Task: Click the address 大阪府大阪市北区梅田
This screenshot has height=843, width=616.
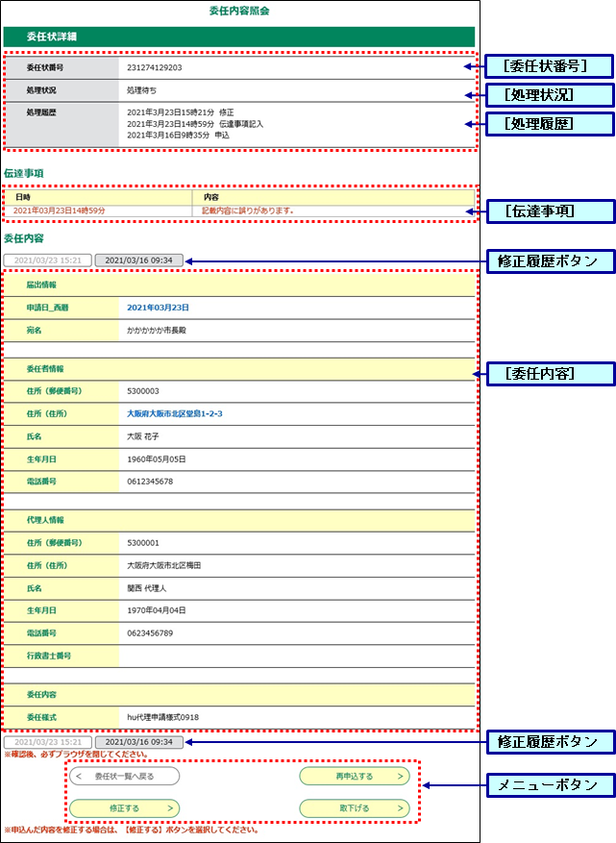Action: (164, 565)
